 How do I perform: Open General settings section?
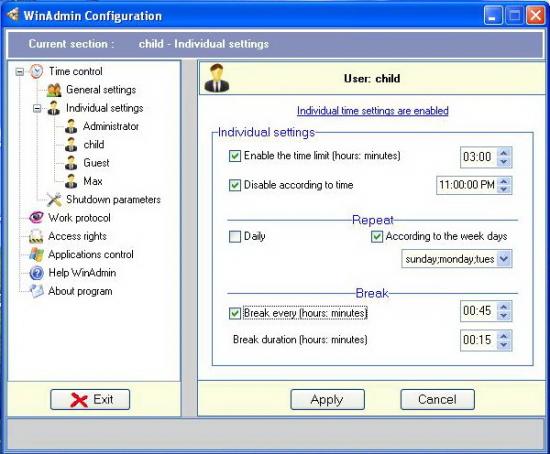[101, 90]
